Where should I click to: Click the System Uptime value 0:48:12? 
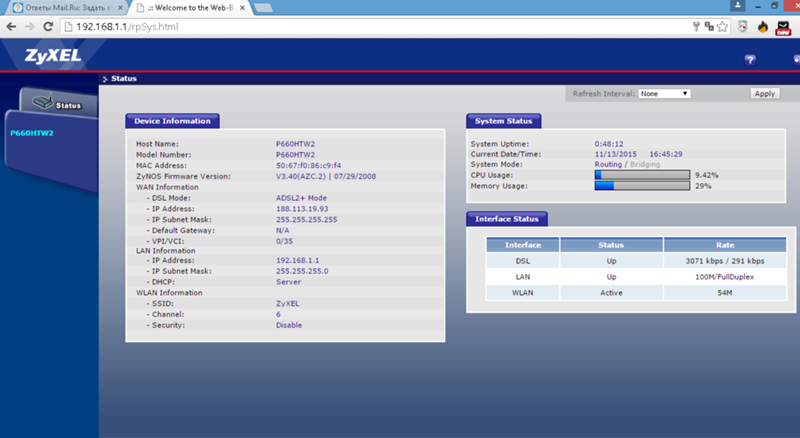point(609,144)
